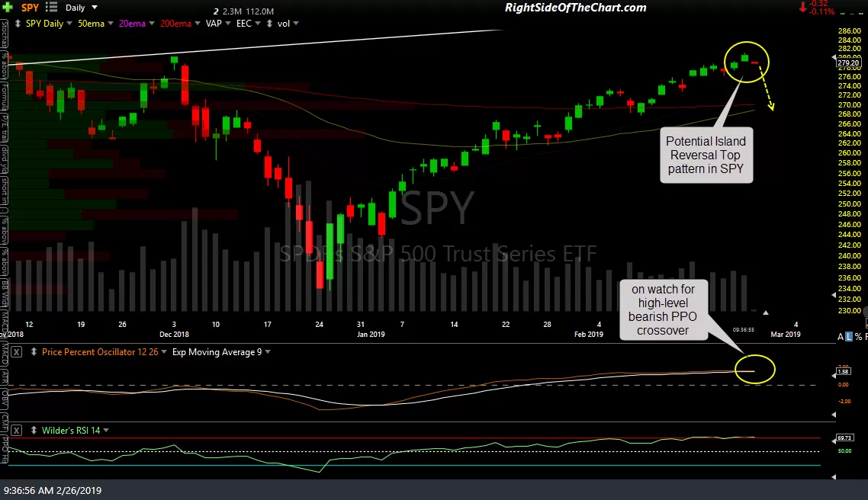Click the 112.0M volume readout
Viewport: 868px width, 500px height.
(x=259, y=11)
